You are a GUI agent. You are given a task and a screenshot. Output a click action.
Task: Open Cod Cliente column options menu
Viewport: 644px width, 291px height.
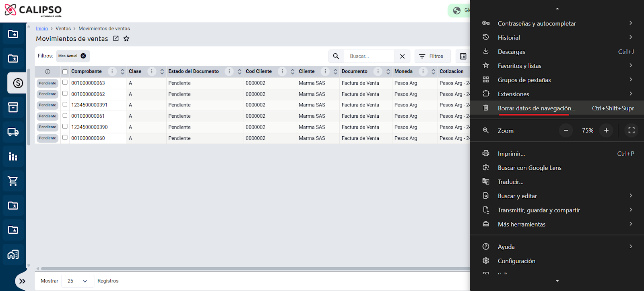point(283,71)
